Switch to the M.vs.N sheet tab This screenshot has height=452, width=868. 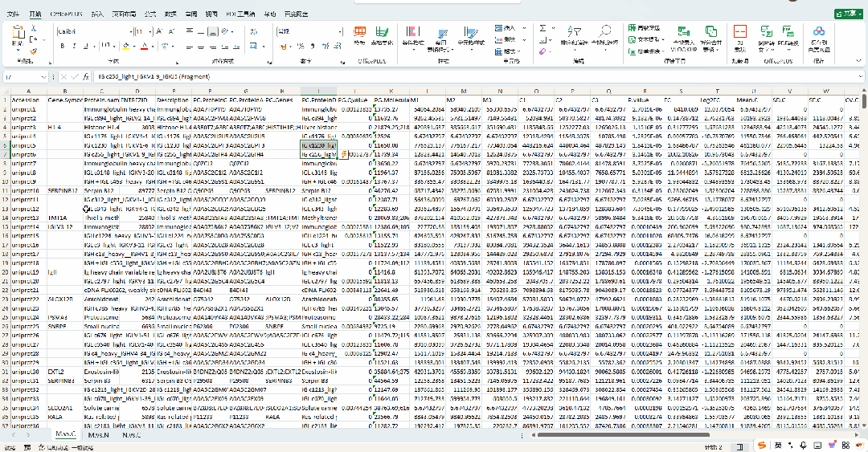[100, 434]
